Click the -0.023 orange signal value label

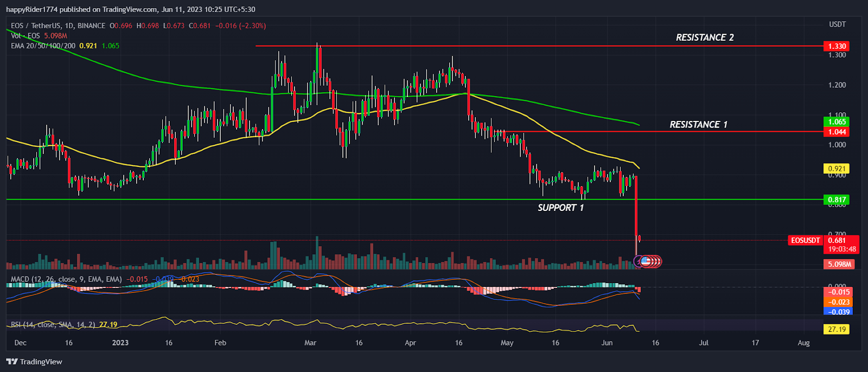coord(838,302)
